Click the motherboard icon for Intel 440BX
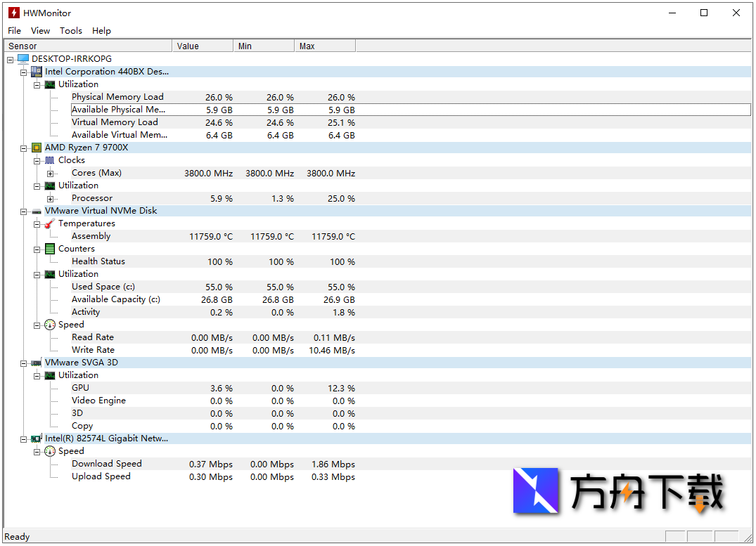The image size is (756, 546). tap(37, 72)
